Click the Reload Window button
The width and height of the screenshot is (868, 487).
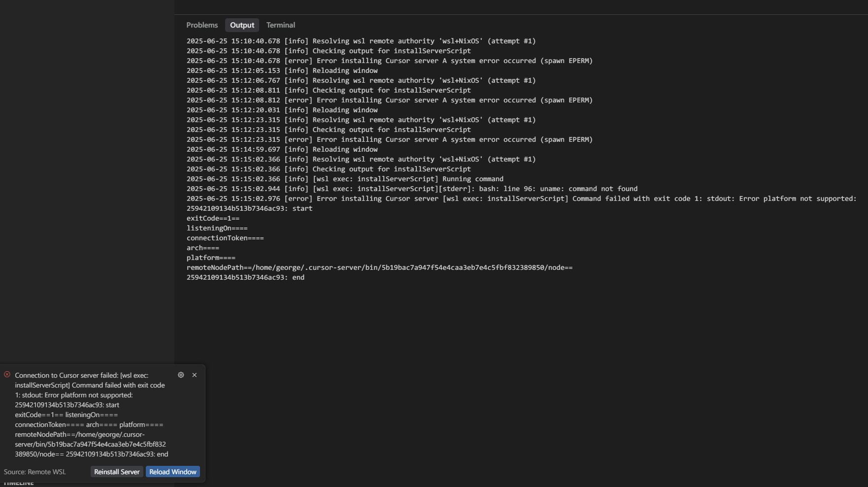[x=172, y=471]
